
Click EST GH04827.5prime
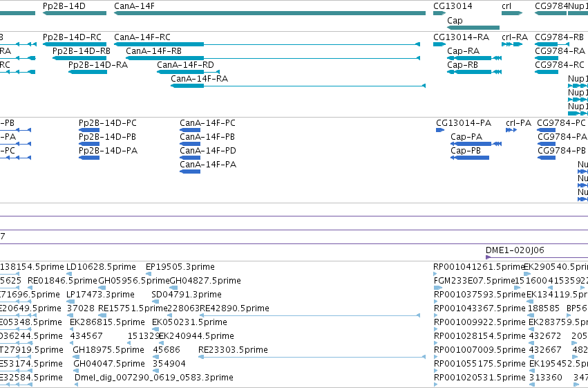coord(205,281)
